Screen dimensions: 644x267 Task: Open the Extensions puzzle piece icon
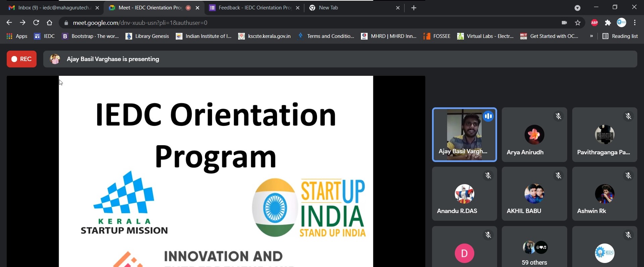(608, 22)
